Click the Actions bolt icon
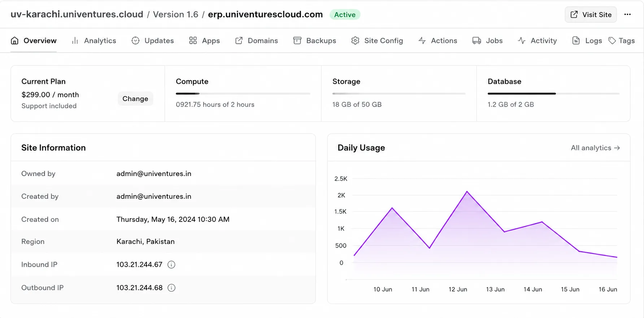This screenshot has height=318, width=644. 422,41
